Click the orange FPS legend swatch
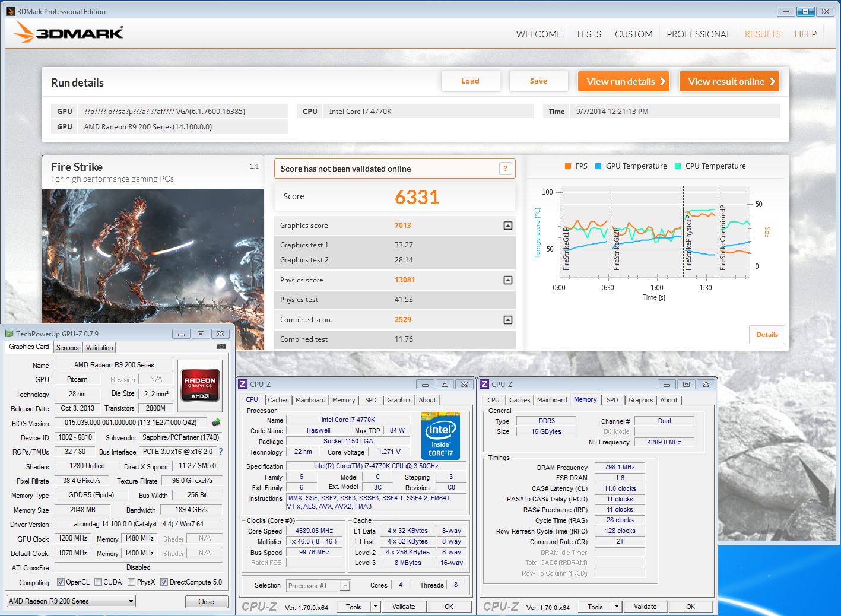The image size is (841, 616). point(568,166)
